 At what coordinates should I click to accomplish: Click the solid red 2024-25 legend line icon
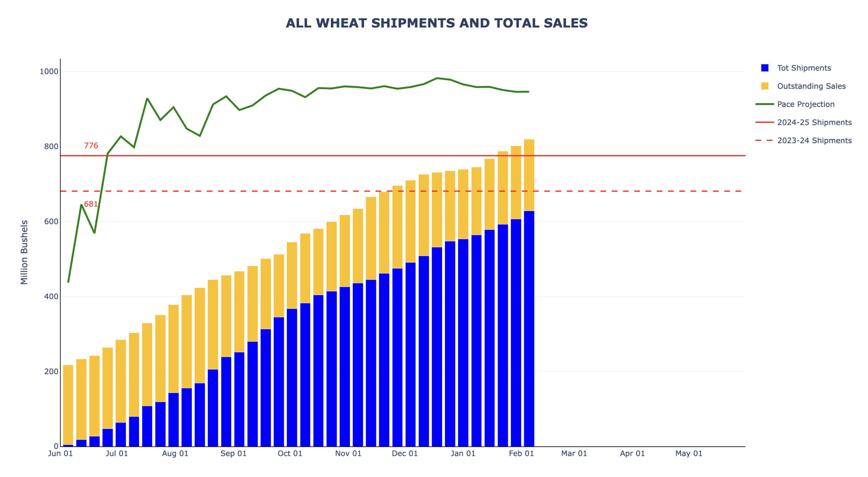764,122
